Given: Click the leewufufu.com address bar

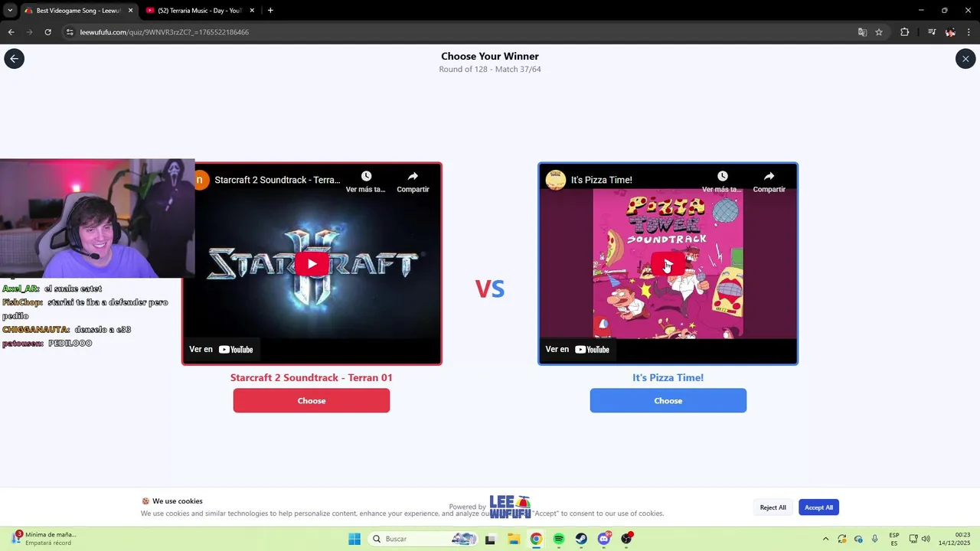Looking at the screenshot, I should coord(459,32).
